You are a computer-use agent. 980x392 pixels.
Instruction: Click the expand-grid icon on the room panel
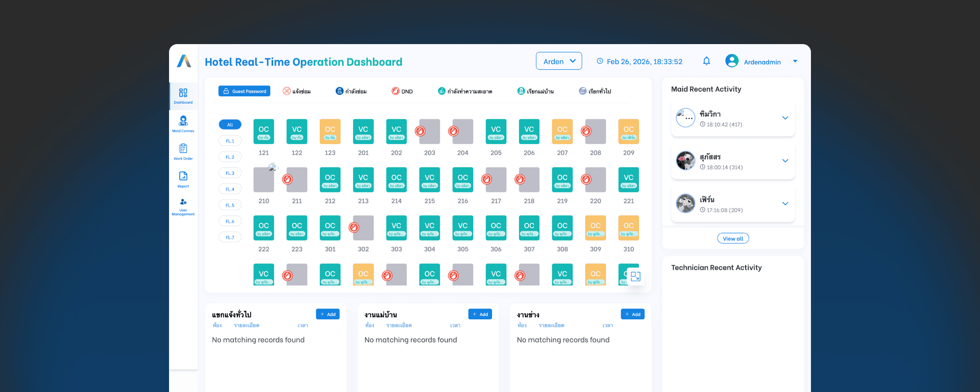coord(635,276)
